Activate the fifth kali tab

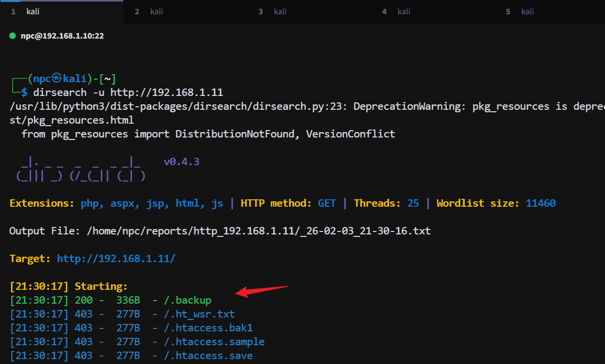pyautogui.click(x=527, y=12)
